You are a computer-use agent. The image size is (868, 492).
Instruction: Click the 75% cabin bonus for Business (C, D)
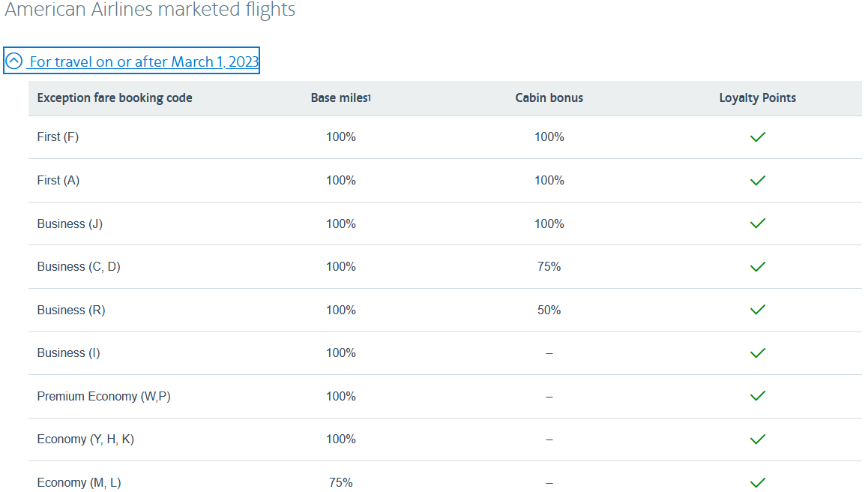(549, 267)
